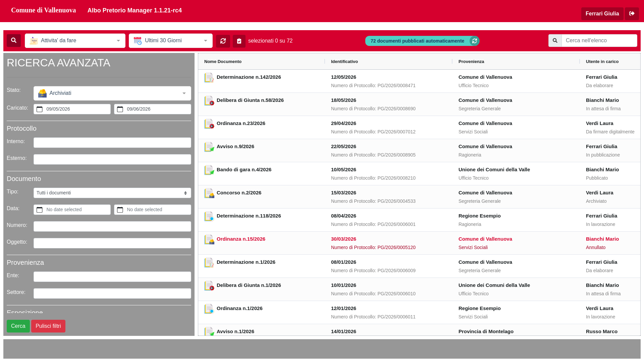Click document icon of Avviso n.9/2026
644x362 pixels.
point(209,147)
